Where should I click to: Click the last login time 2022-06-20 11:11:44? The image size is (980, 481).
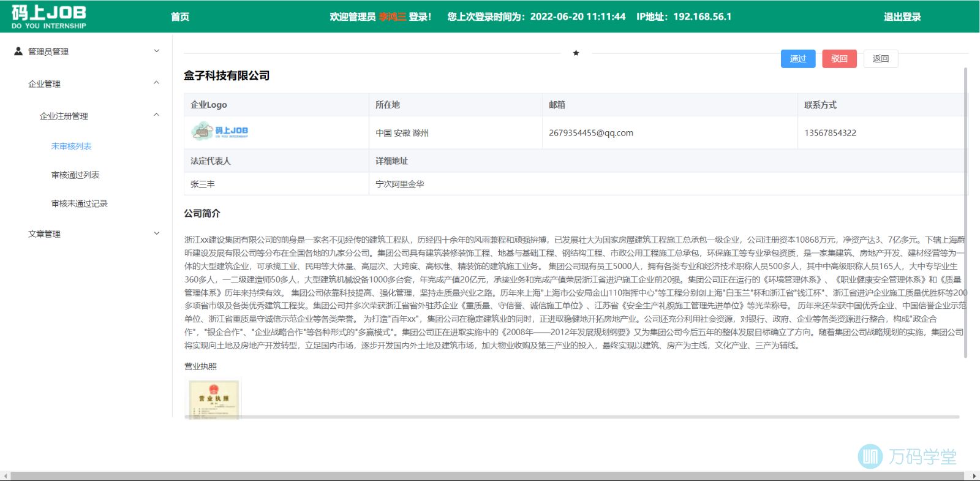[578, 17]
